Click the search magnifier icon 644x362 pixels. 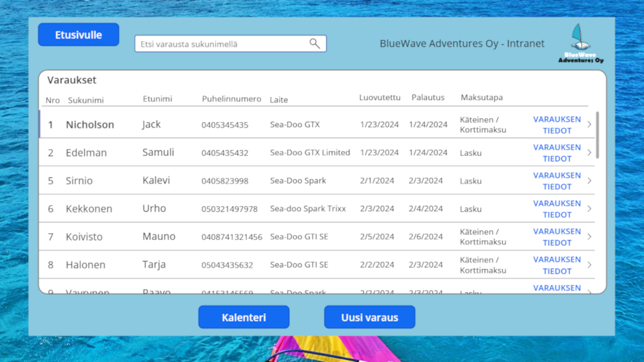315,43
